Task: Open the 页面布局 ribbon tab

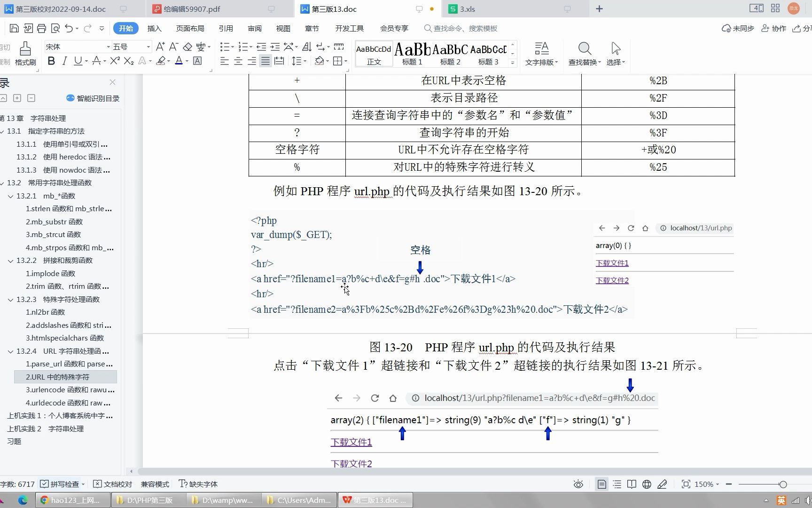Action: tap(190, 29)
